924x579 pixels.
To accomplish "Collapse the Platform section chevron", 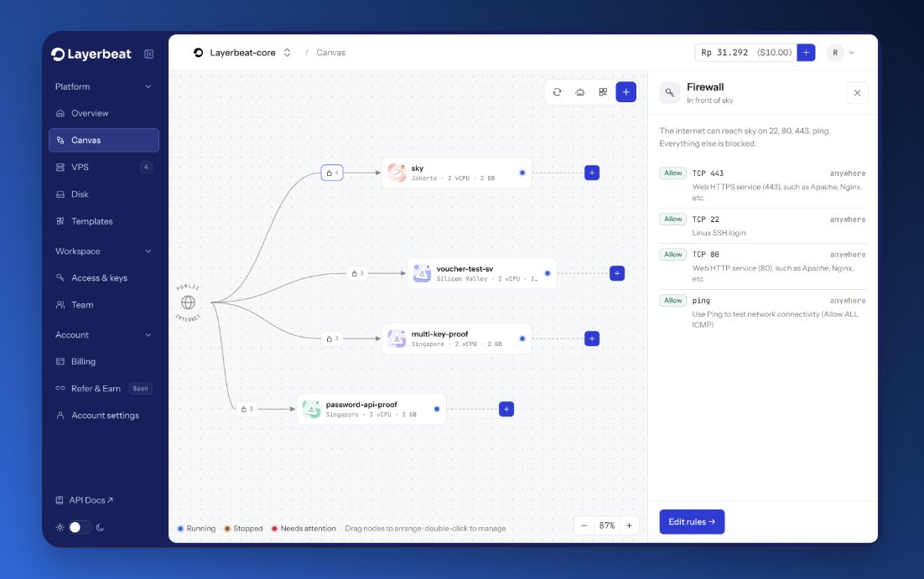I will 148,86.
